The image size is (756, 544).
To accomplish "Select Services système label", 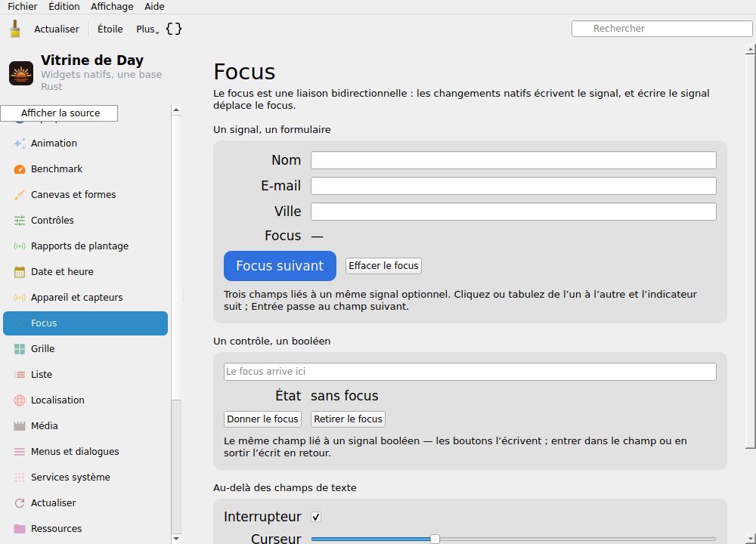I will tap(70, 477).
